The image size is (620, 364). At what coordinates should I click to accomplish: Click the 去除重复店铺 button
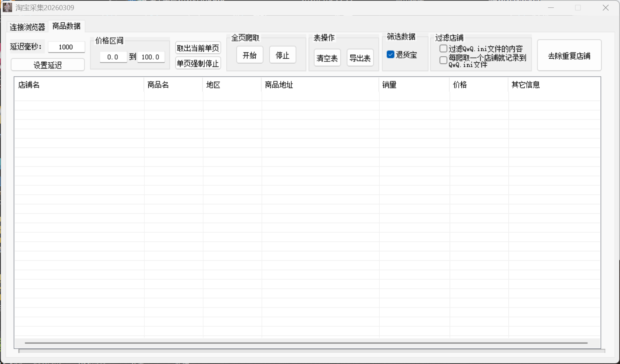pyautogui.click(x=569, y=56)
